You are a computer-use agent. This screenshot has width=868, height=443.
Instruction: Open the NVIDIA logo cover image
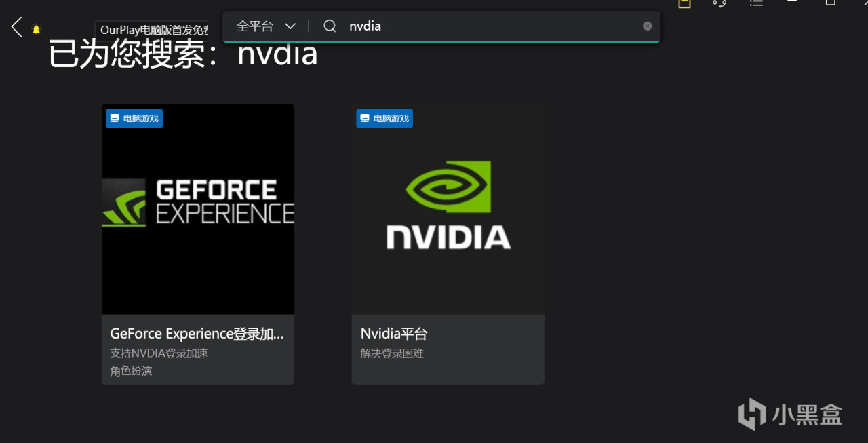point(448,209)
